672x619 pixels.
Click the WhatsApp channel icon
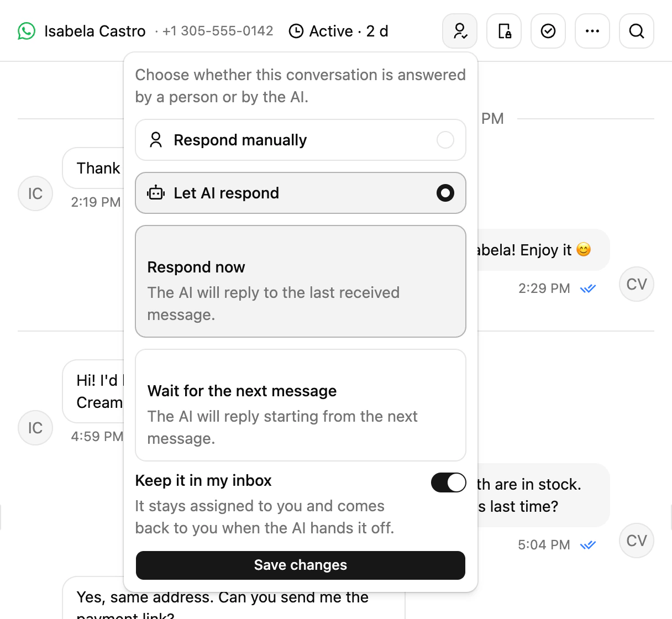click(x=27, y=31)
